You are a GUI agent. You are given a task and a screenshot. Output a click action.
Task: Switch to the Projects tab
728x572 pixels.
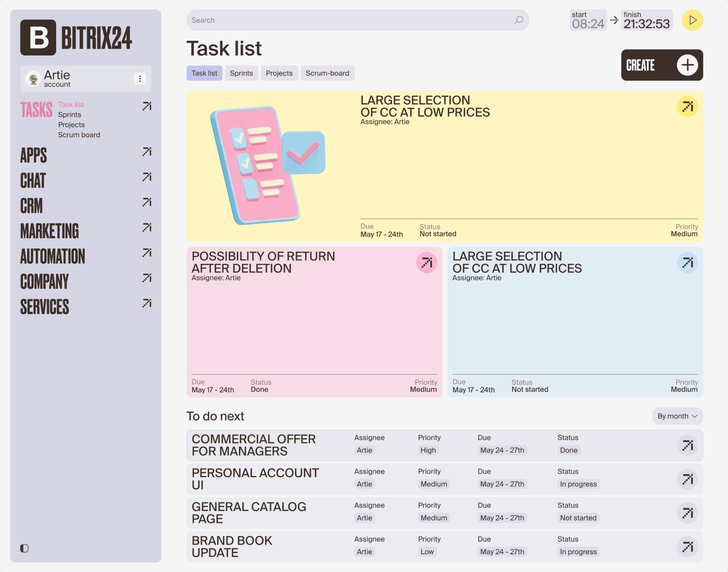pyautogui.click(x=279, y=73)
